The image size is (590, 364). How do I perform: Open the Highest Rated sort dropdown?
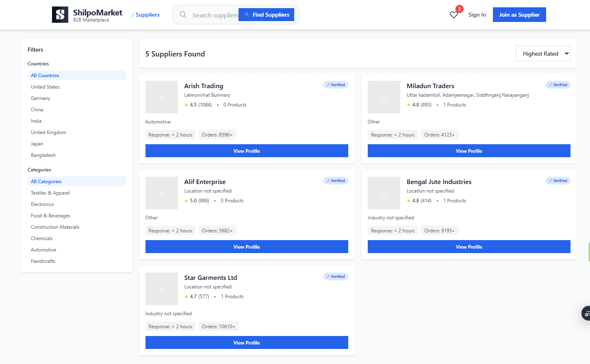(x=543, y=54)
